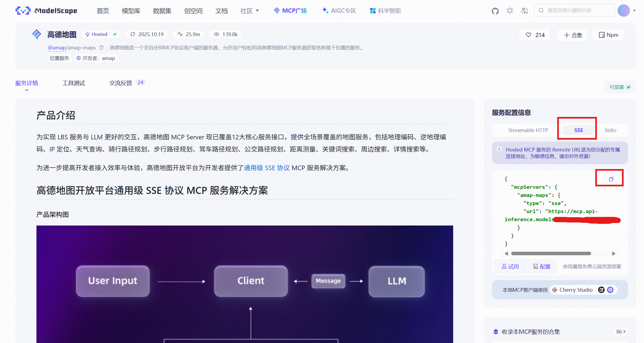Open ModelScope's GitHub page icon
644x343 pixels.
[495, 11]
